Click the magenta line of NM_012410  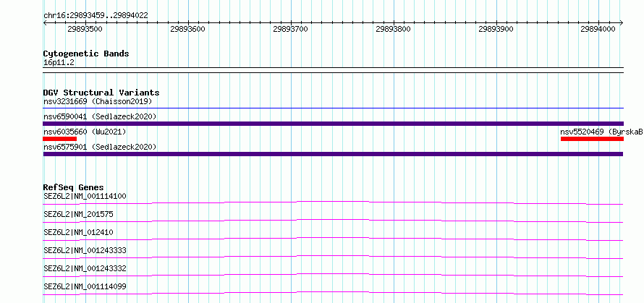pyautogui.click(x=333, y=239)
